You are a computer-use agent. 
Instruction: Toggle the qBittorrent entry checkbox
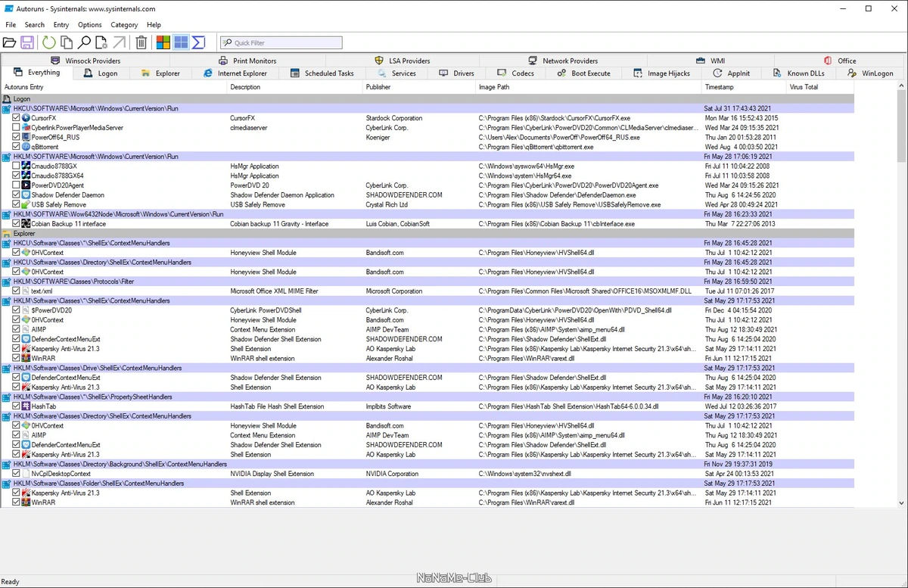click(x=17, y=147)
